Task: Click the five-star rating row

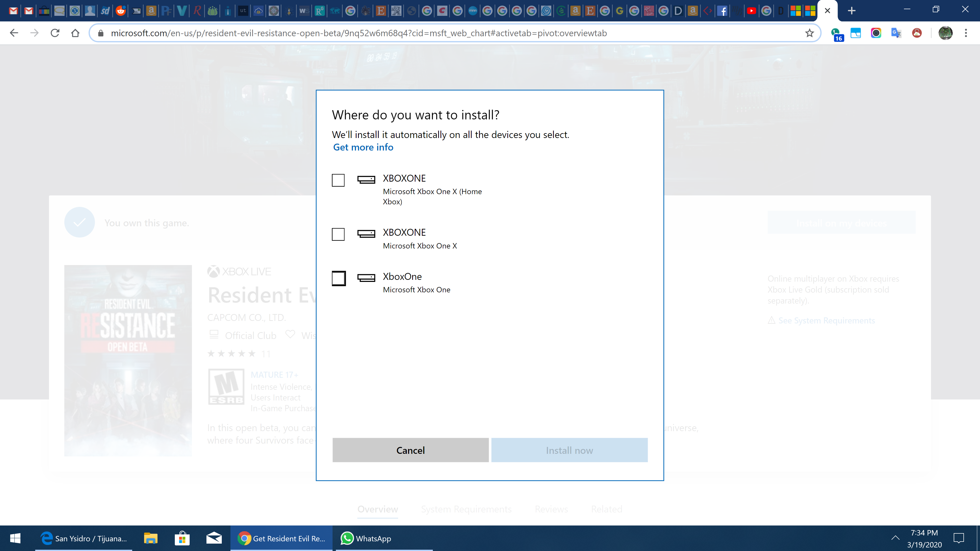Action: click(231, 354)
